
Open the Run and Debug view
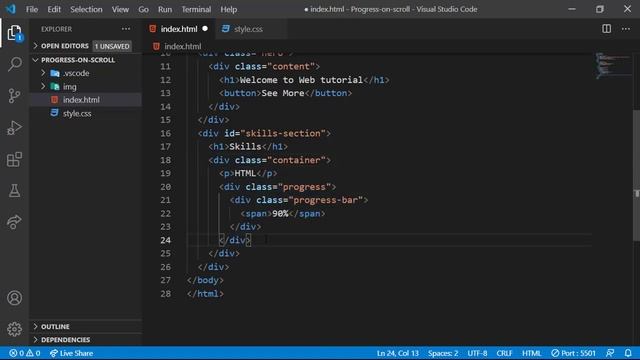point(14,127)
